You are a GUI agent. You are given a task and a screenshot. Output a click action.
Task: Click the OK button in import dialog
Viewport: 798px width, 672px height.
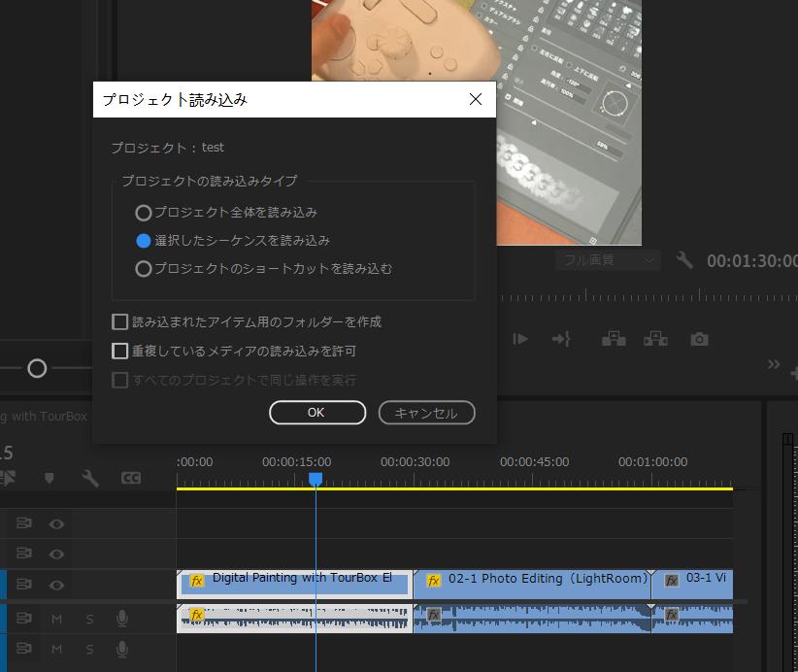(x=316, y=412)
